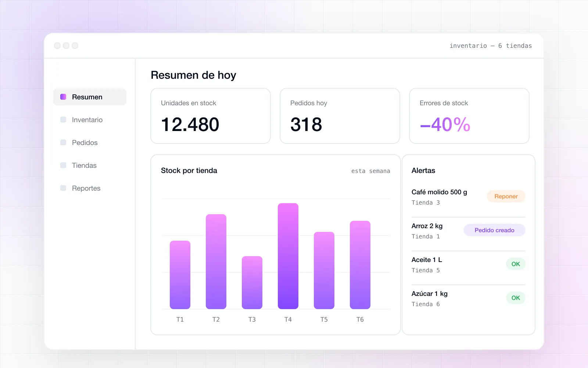Click the square icon beside Pedidos
This screenshot has width=588, height=368.
[63, 142]
